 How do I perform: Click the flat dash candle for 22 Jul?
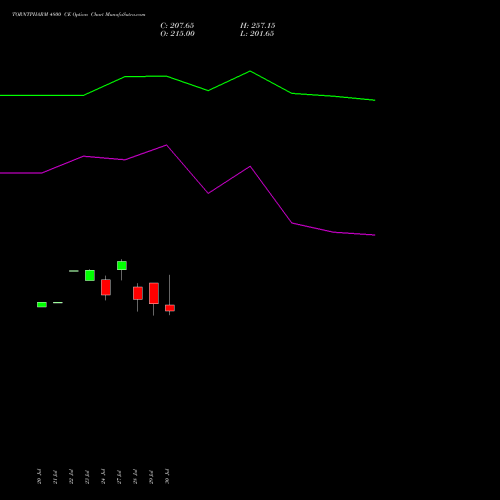coord(74,271)
